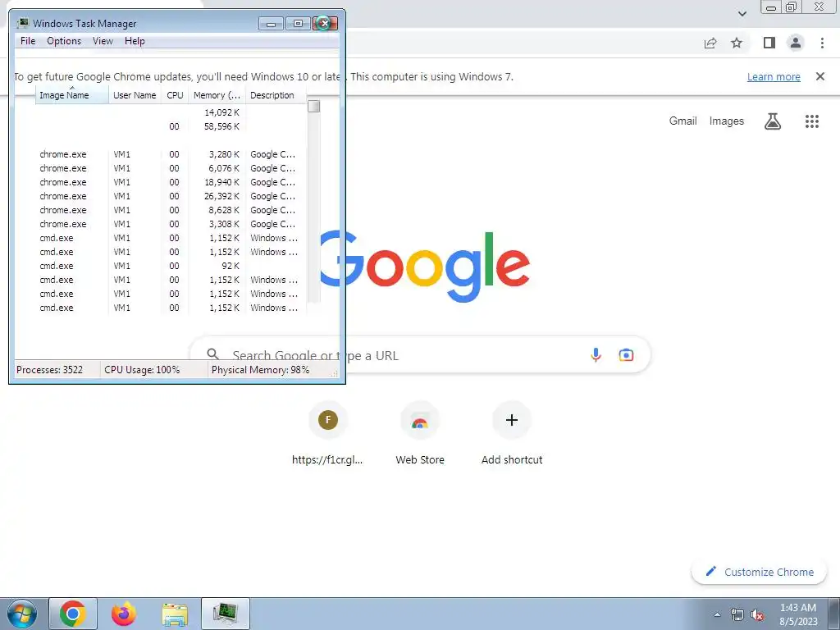The width and height of the screenshot is (840, 630).
Task: Click Physical Memory: 98% status entry
Action: [260, 370]
